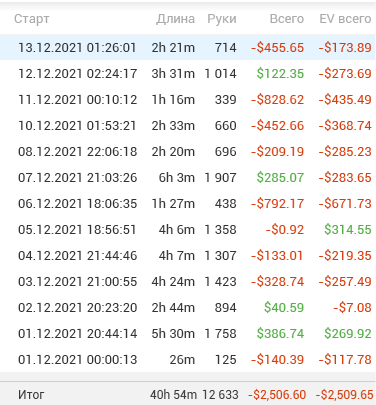The height and width of the screenshot is (405, 376).
Task: Open the 01.12.2021 20:44:14 session
Action: point(188,333)
